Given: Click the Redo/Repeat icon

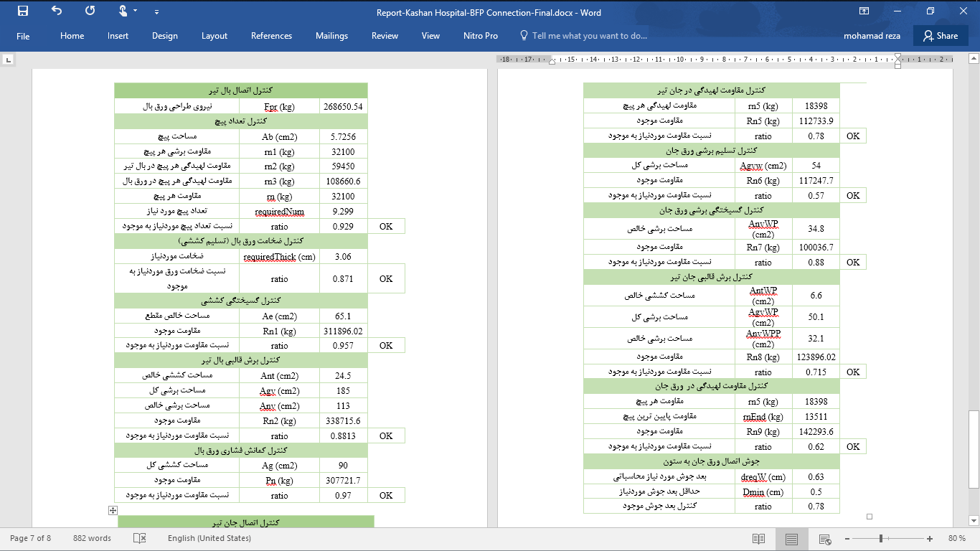Looking at the screenshot, I should pos(90,11).
